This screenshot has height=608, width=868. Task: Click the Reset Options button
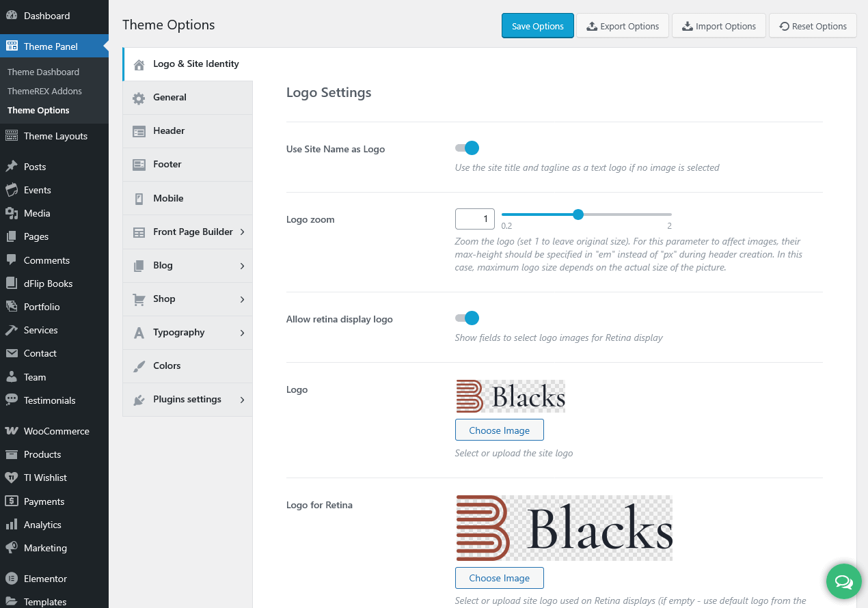[x=813, y=26]
